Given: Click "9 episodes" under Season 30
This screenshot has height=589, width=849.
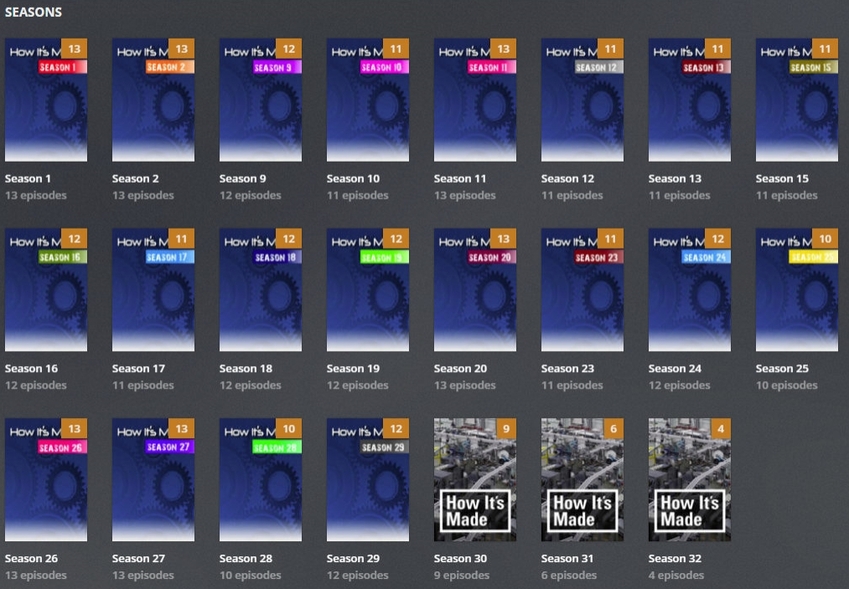Looking at the screenshot, I should tap(461, 575).
